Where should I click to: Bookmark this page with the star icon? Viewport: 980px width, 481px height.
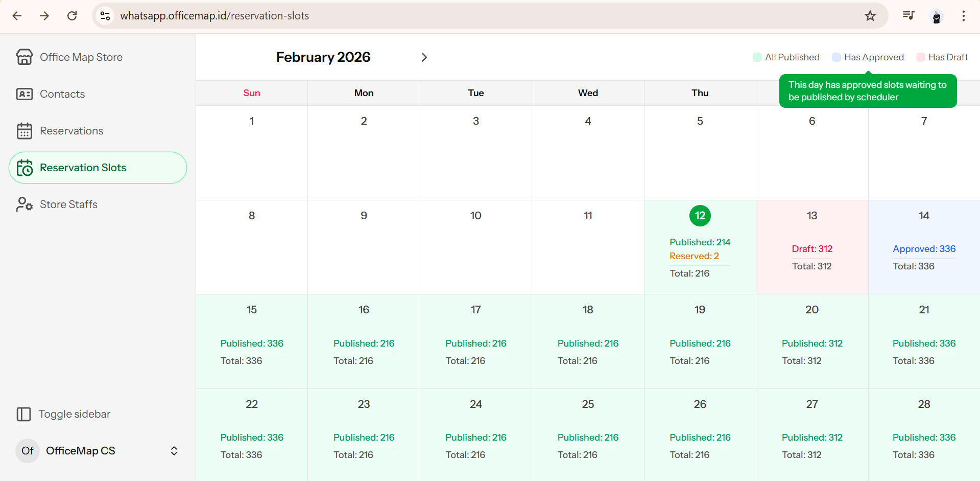tap(870, 16)
